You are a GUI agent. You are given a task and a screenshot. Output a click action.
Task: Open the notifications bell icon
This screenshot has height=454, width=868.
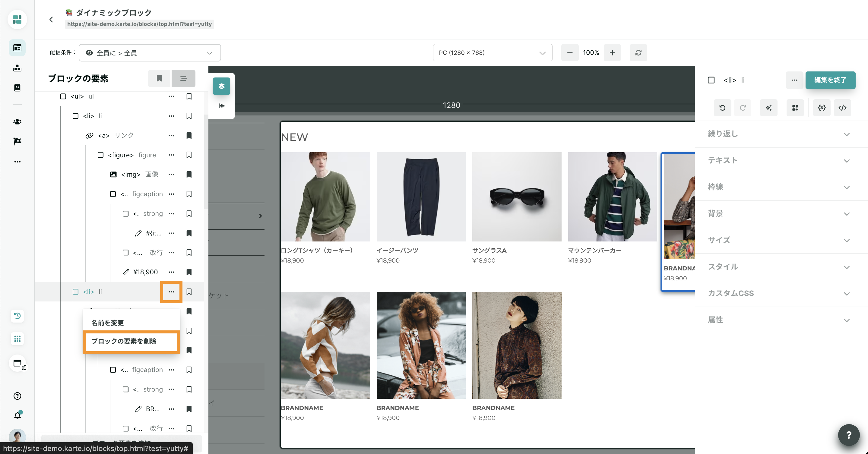pos(17,415)
